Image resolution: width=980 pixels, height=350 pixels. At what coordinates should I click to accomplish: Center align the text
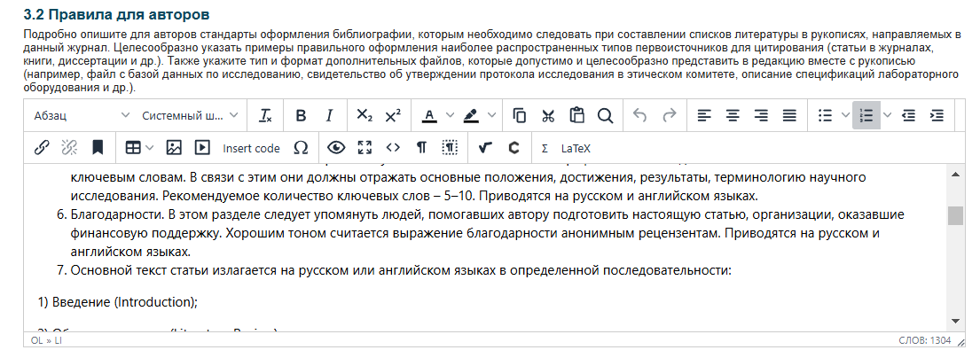[x=733, y=115]
